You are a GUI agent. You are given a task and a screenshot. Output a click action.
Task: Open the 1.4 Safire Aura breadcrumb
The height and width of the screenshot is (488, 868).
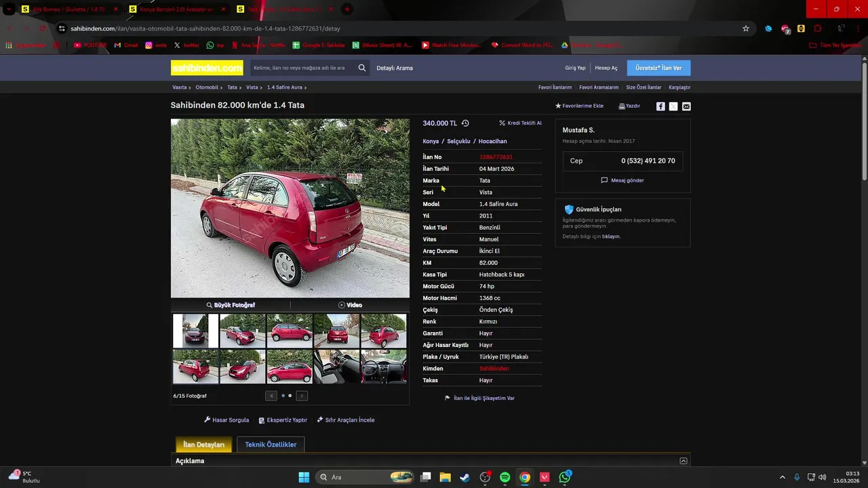click(x=285, y=87)
